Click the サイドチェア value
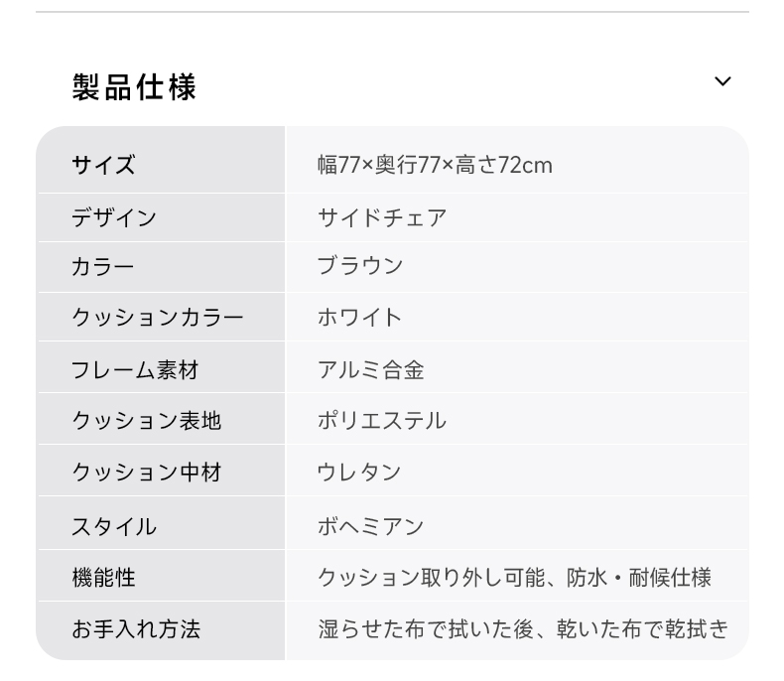The height and width of the screenshot is (681, 784). coord(382,218)
